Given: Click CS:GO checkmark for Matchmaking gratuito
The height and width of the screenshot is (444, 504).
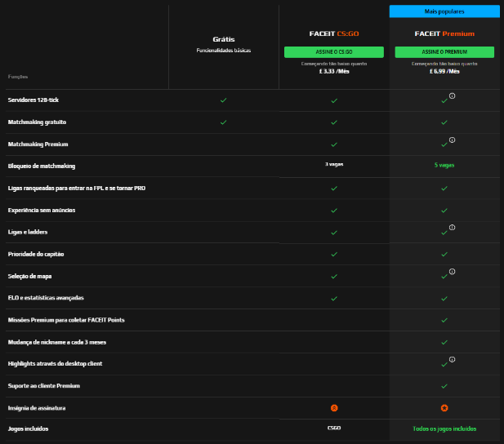Looking at the screenshot, I should coord(334,122).
